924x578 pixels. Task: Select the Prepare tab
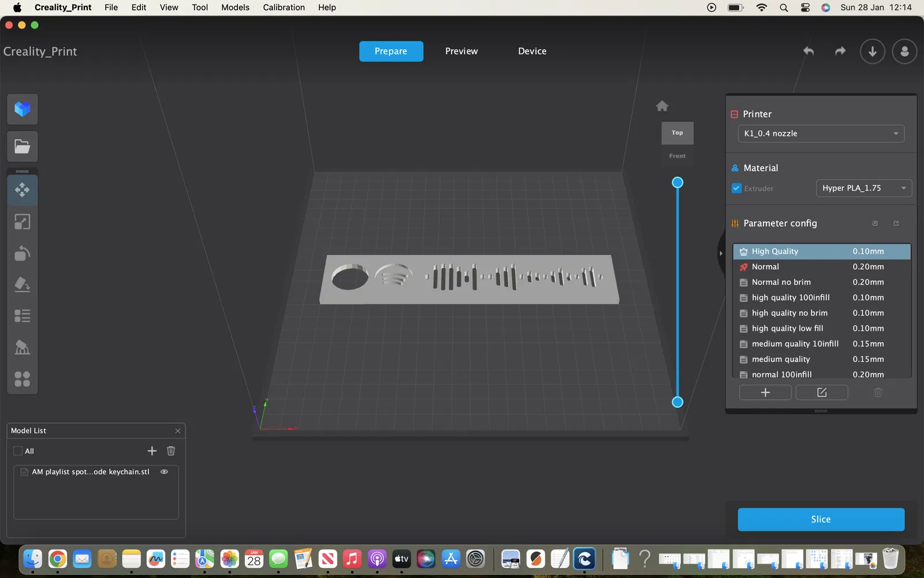pos(391,51)
